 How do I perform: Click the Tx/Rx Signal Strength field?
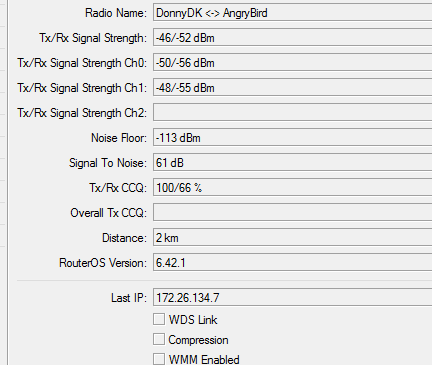coord(293,38)
